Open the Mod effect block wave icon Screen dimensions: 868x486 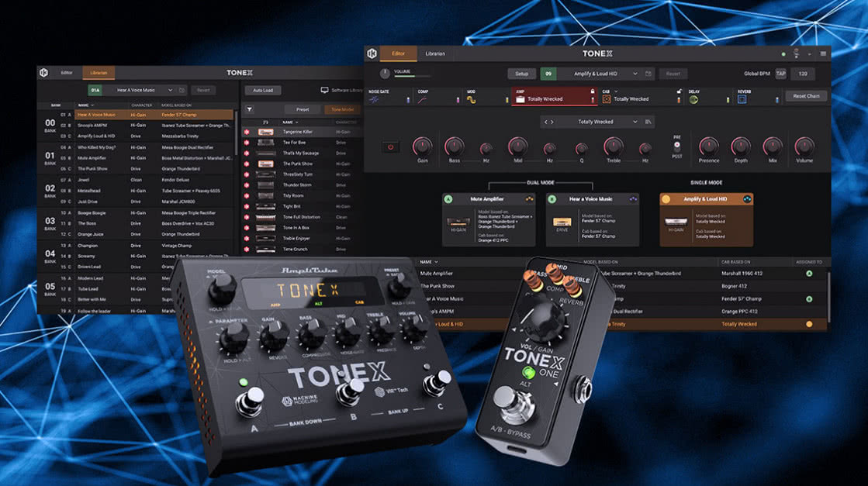click(x=471, y=99)
